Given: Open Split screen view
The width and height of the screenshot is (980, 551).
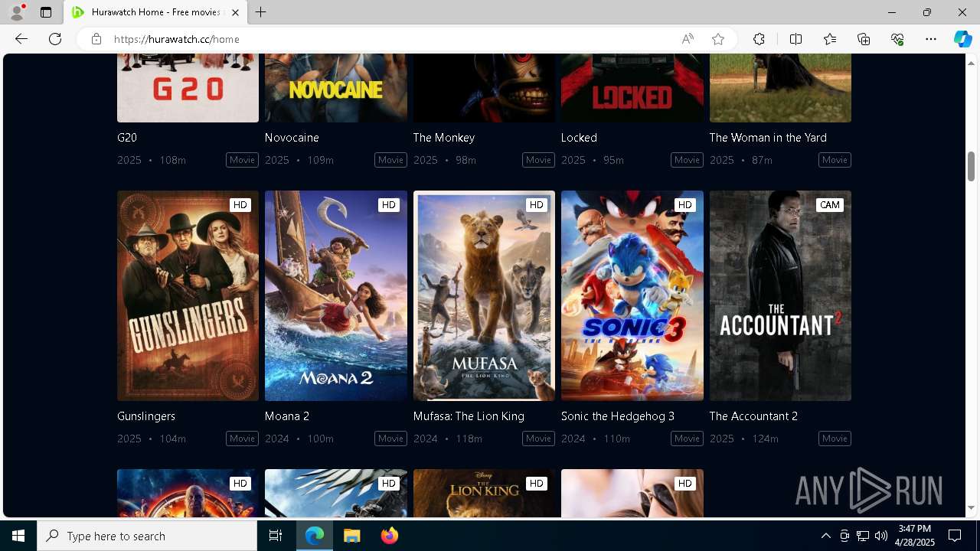Looking at the screenshot, I should coord(795,39).
